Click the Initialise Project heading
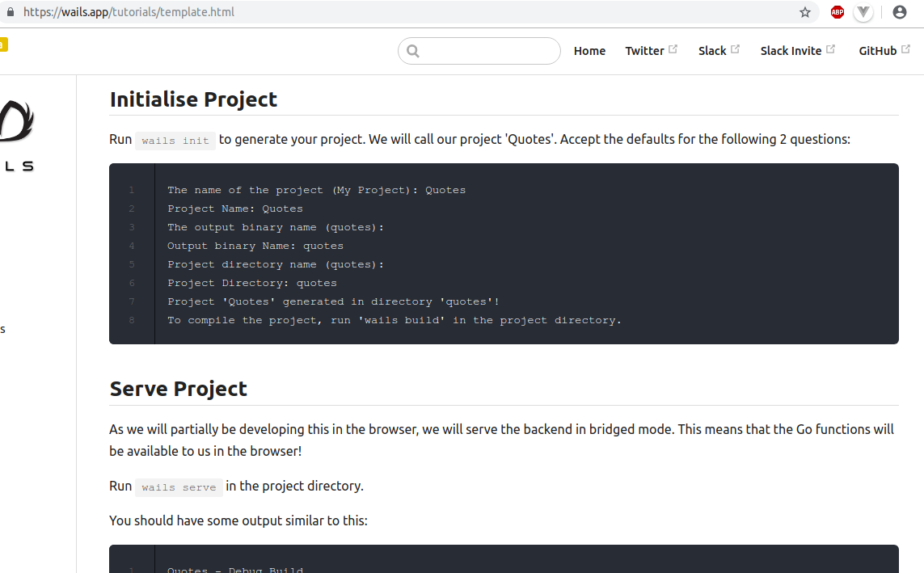 (193, 99)
